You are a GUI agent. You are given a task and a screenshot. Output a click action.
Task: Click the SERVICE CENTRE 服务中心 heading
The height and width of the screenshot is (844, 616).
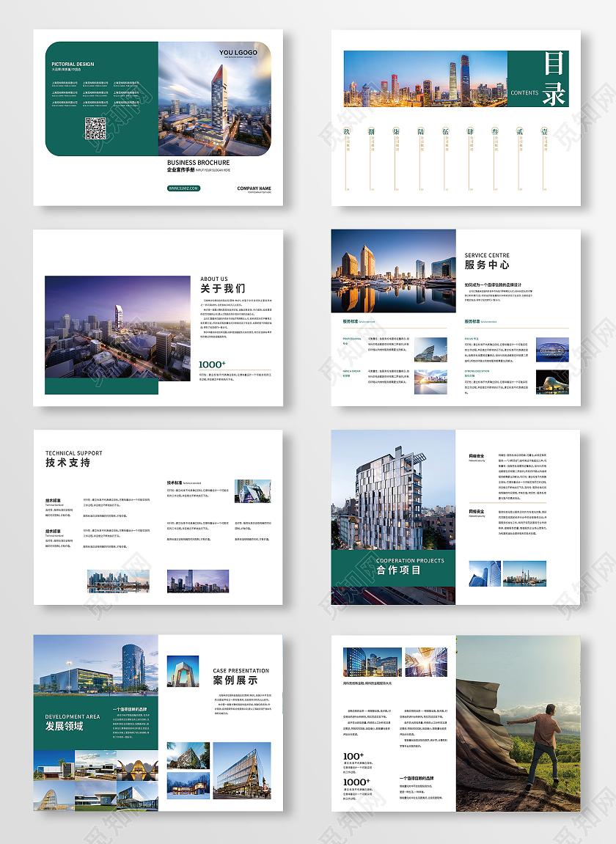pyautogui.click(x=487, y=261)
